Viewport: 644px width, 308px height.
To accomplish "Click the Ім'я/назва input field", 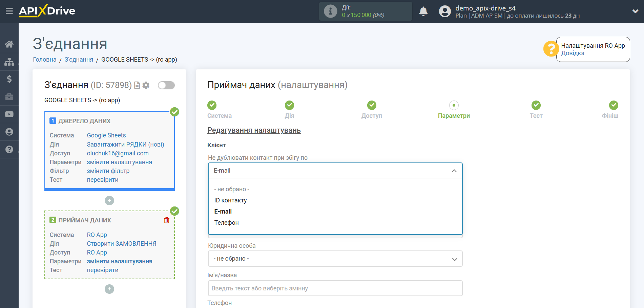I will coord(335,288).
